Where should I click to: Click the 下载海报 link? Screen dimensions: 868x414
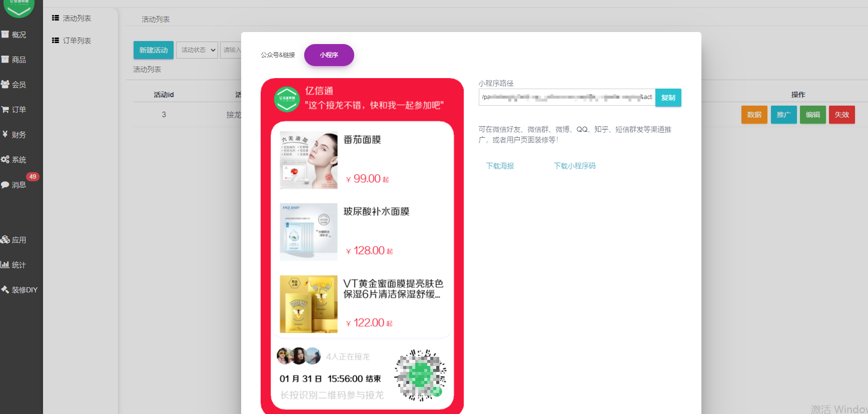click(x=500, y=166)
